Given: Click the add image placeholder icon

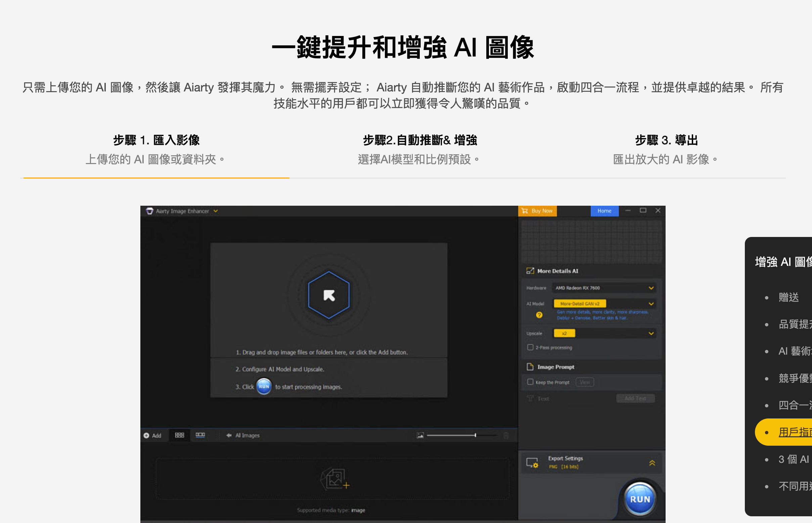Looking at the screenshot, I should pyautogui.click(x=335, y=479).
